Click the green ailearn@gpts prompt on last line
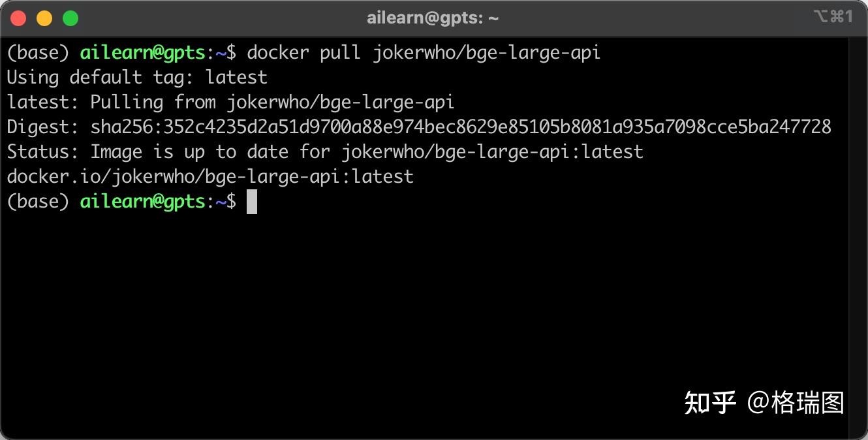 click(x=143, y=202)
